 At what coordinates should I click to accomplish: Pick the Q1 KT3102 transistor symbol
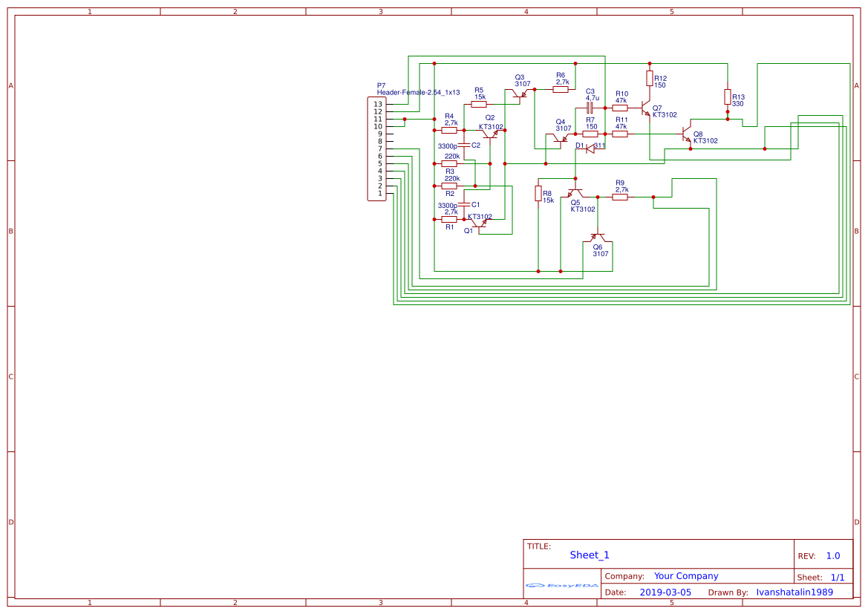point(479,223)
